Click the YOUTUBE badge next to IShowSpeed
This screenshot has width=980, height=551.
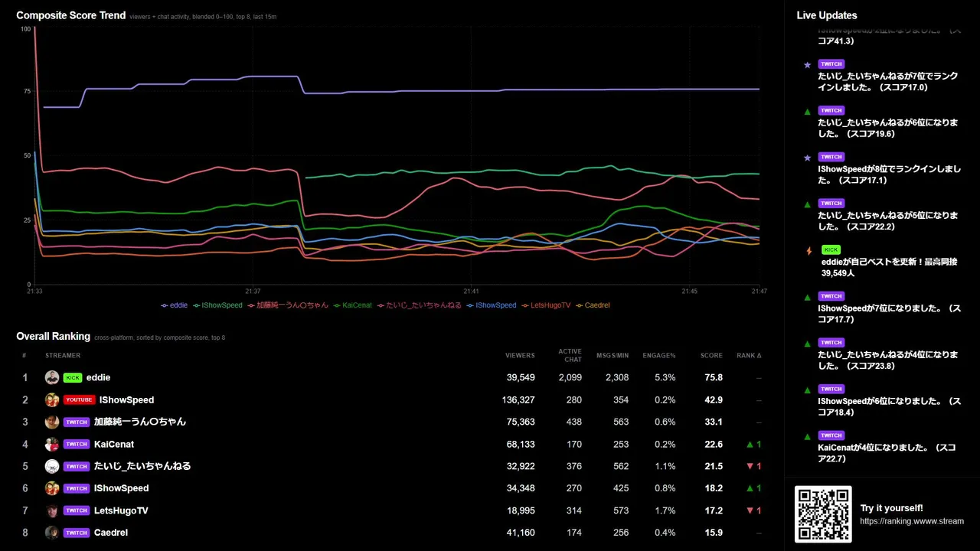point(79,399)
